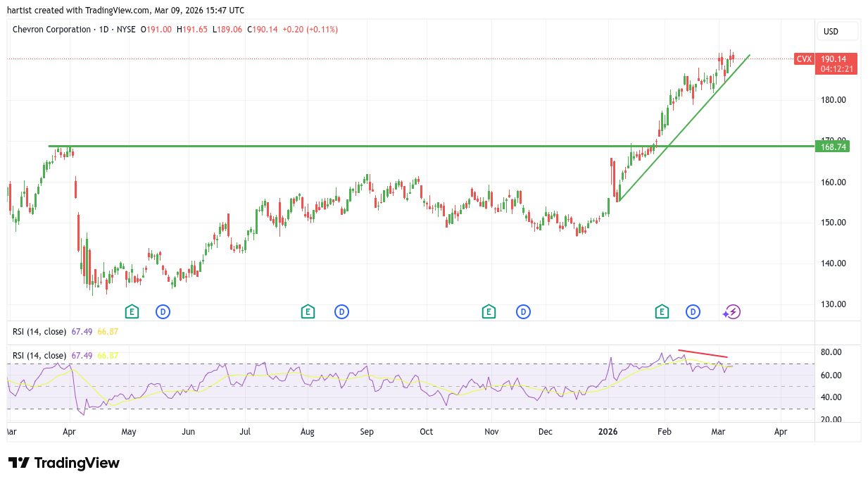
Task: Click the red CVX ticker label
Action: [804, 59]
